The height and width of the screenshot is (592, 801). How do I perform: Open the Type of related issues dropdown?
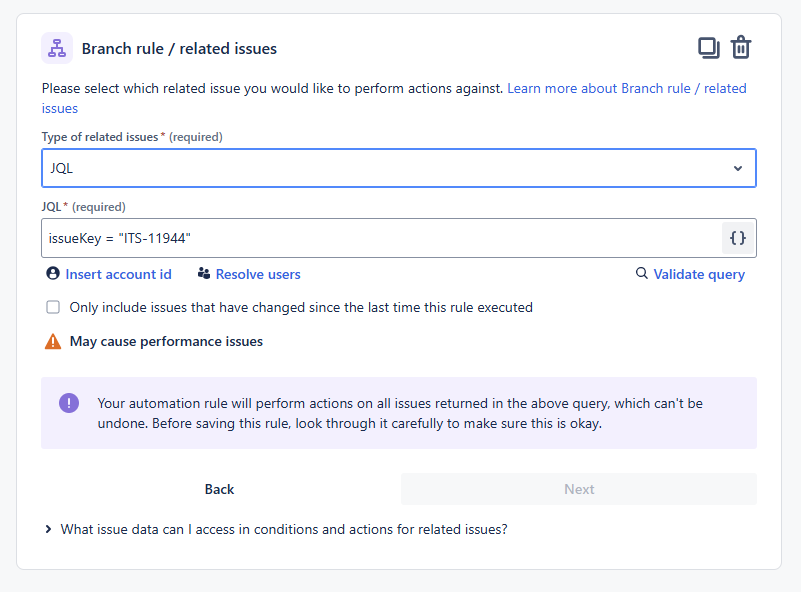click(x=398, y=168)
